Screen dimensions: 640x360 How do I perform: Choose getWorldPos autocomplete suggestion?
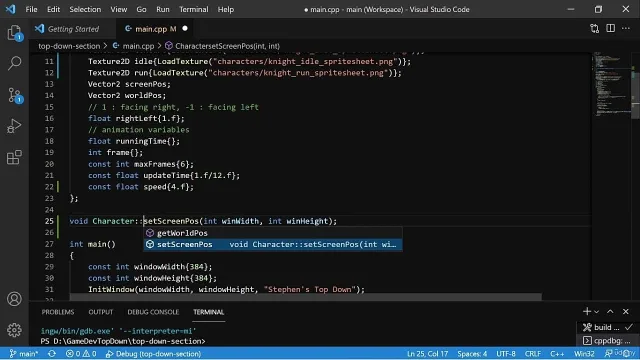(273, 233)
